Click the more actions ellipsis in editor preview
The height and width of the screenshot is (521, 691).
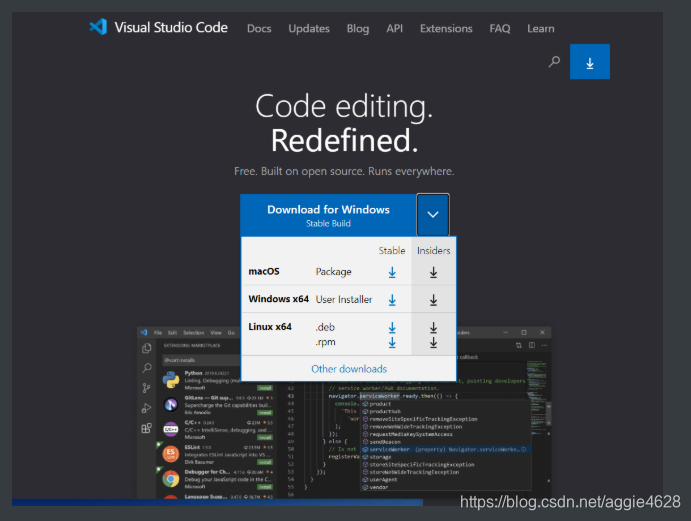point(545,345)
